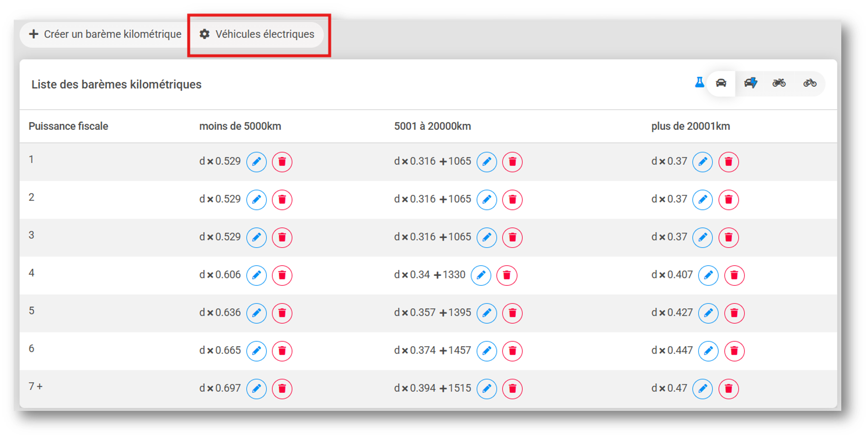Edit the d×0.47 formula
The image size is (868, 438).
[703, 389]
